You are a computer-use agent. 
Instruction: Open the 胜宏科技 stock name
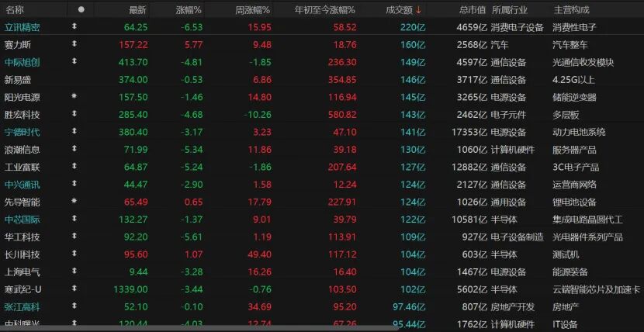(23, 115)
